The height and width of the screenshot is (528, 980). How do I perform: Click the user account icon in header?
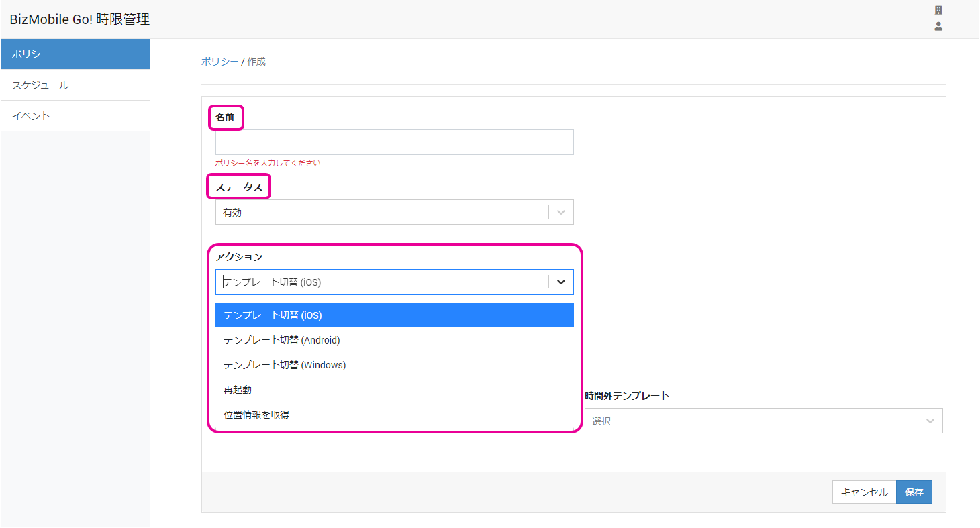938,27
